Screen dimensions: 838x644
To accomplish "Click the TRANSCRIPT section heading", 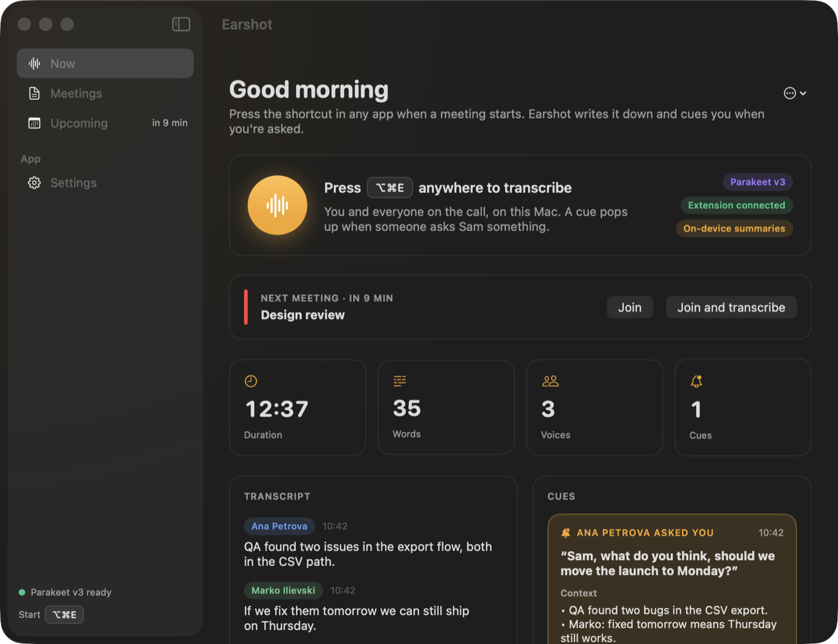I will point(277,496).
